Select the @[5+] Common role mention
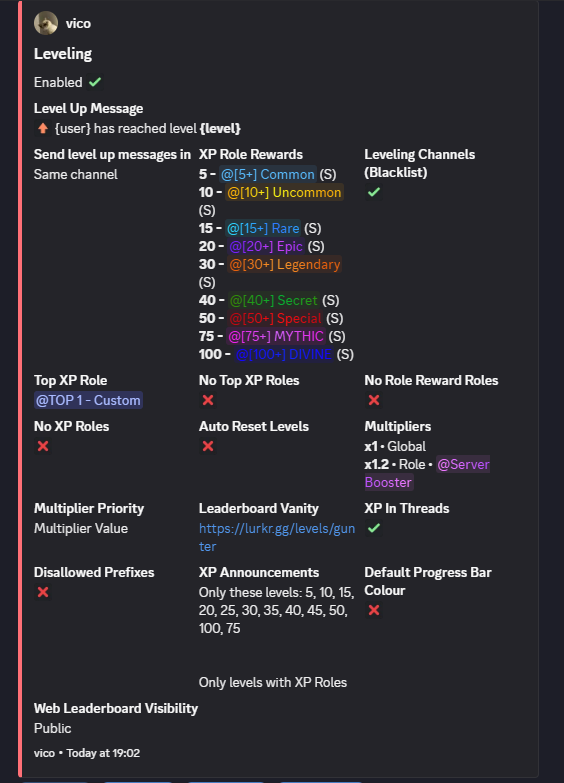This screenshot has height=783, width=564. pos(268,174)
